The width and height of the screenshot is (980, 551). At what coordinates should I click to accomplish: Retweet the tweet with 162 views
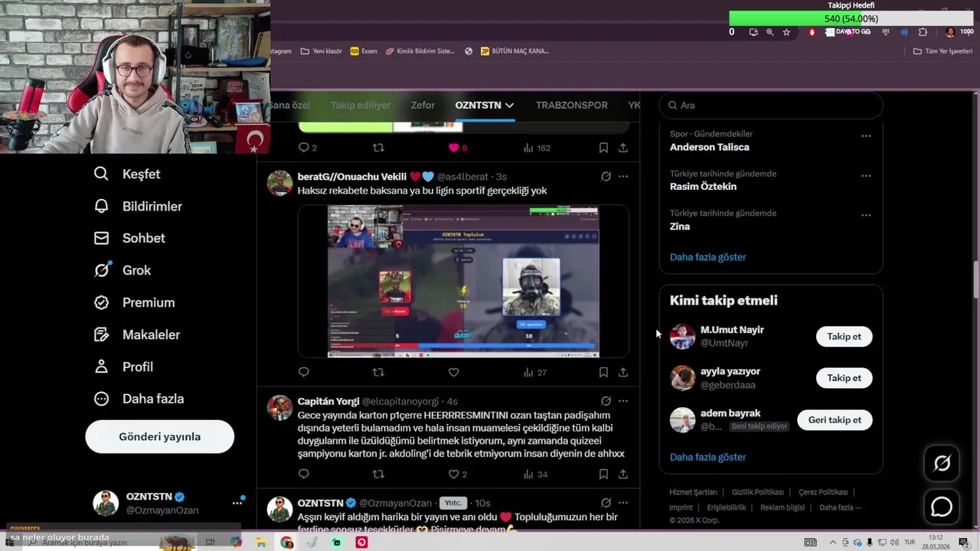click(x=378, y=148)
